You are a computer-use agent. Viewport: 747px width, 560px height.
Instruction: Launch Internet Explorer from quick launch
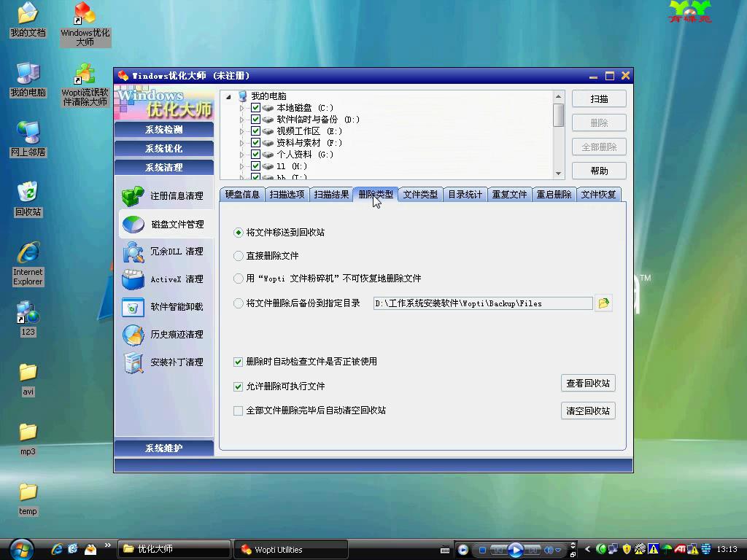coord(57,549)
